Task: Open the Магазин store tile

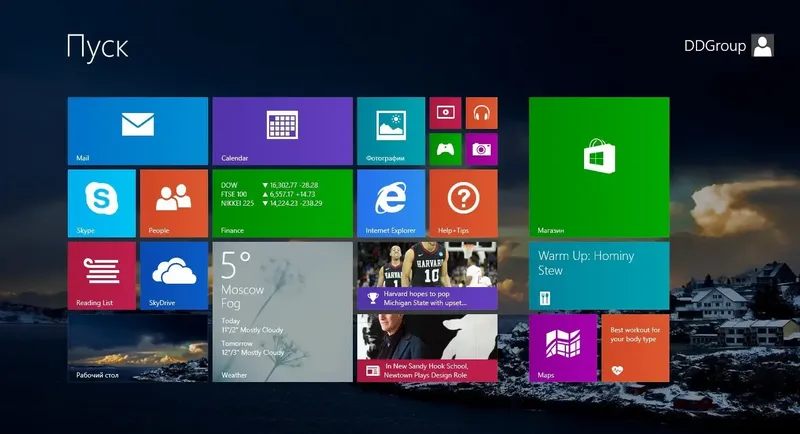Action: (x=599, y=167)
